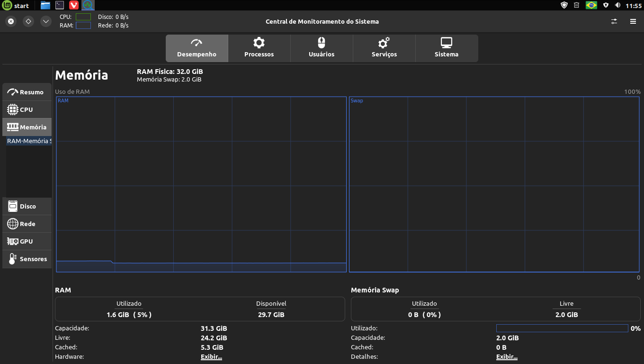The height and width of the screenshot is (364, 644).
Task: Open the Sensores sidebar section
Action: tap(27, 259)
